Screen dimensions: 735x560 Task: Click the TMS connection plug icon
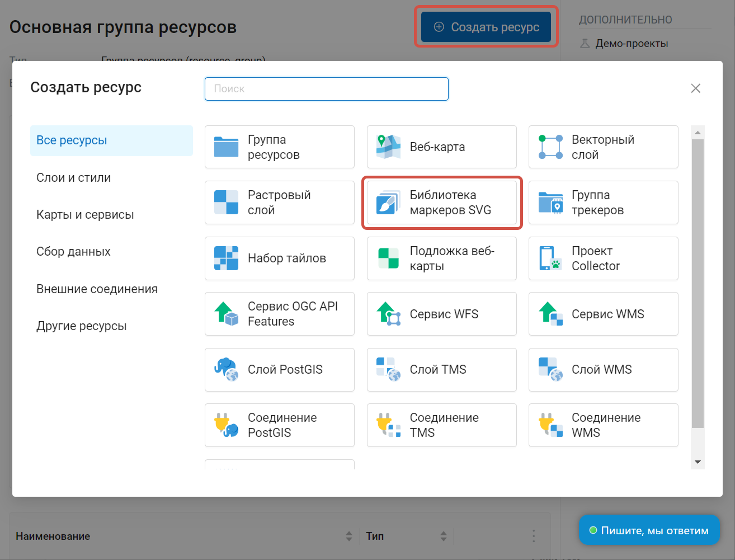pyautogui.click(x=389, y=425)
